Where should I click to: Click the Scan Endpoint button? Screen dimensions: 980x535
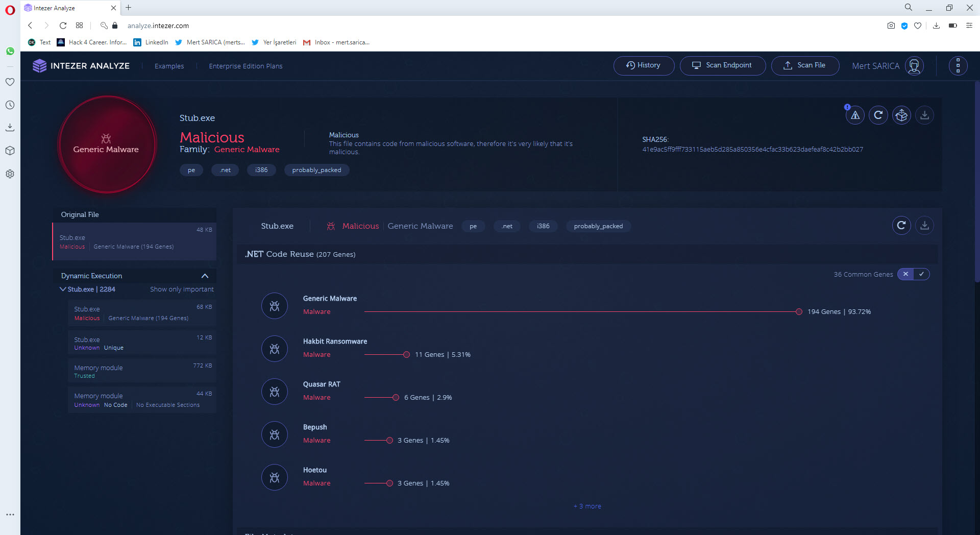[722, 65]
